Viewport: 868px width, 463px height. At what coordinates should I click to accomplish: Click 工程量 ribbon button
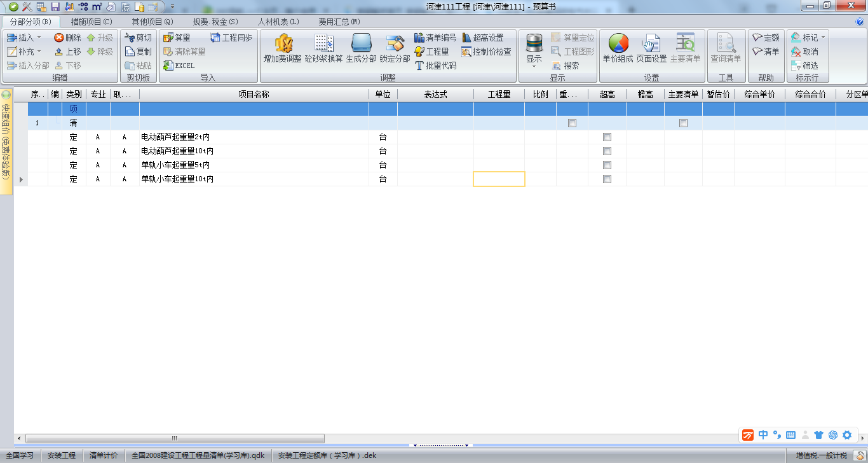431,52
